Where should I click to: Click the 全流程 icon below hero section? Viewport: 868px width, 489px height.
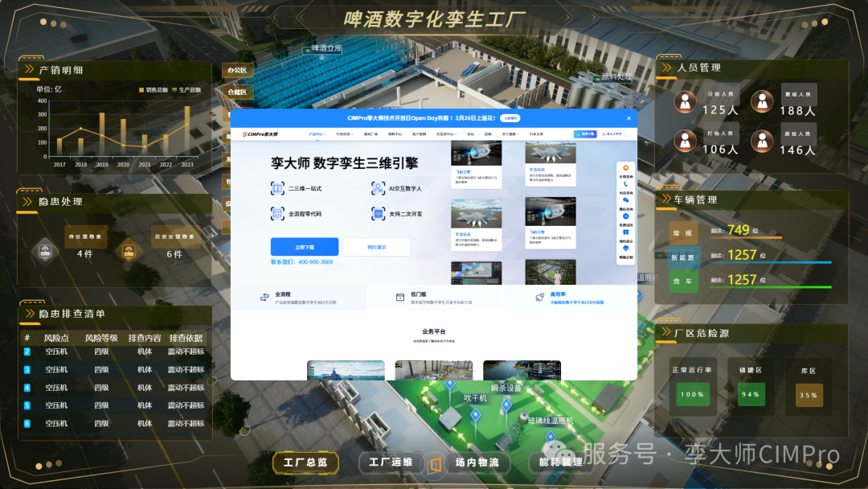[x=264, y=298]
